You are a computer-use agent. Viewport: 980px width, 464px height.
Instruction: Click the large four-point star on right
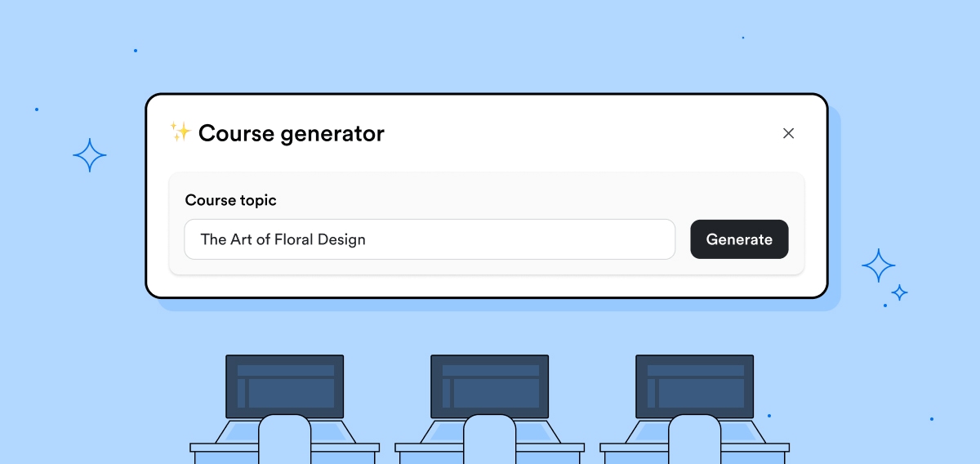879,266
